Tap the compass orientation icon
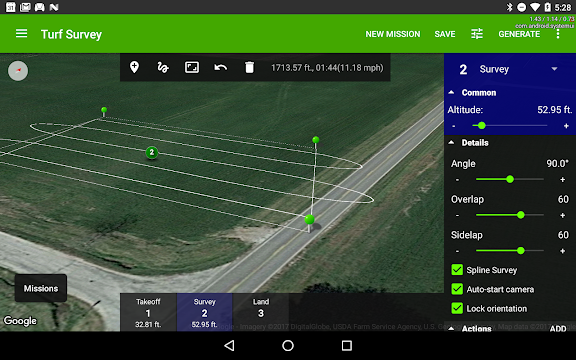This screenshot has height=360, width=576. tap(18, 71)
